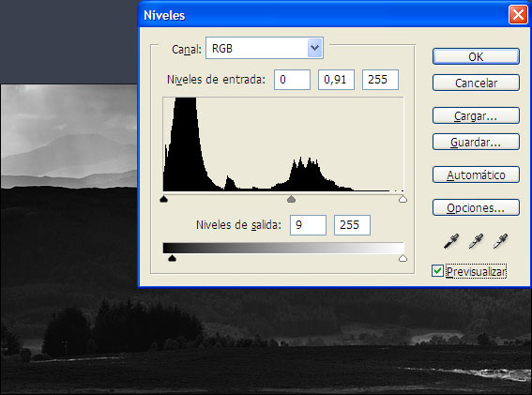Open the Canal dropdown arrow
The height and width of the screenshot is (395, 532).
(315, 48)
